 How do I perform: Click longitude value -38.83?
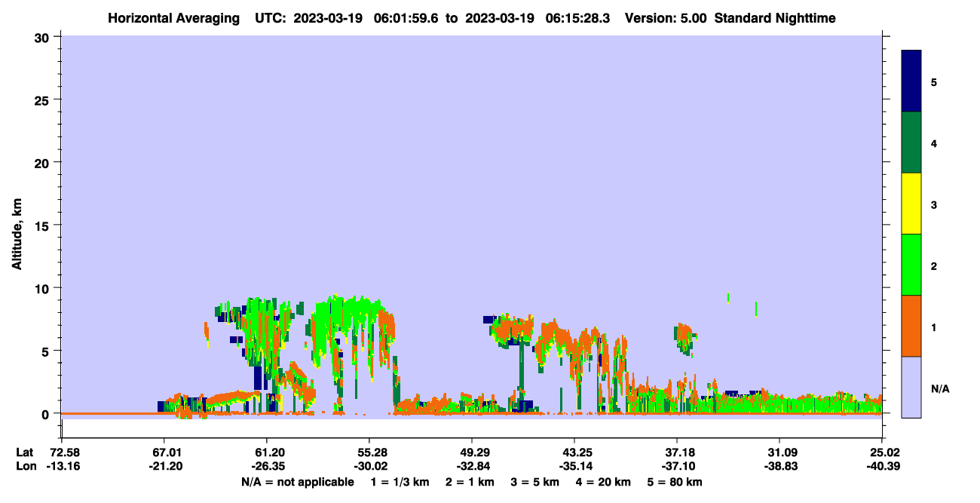pos(779,466)
